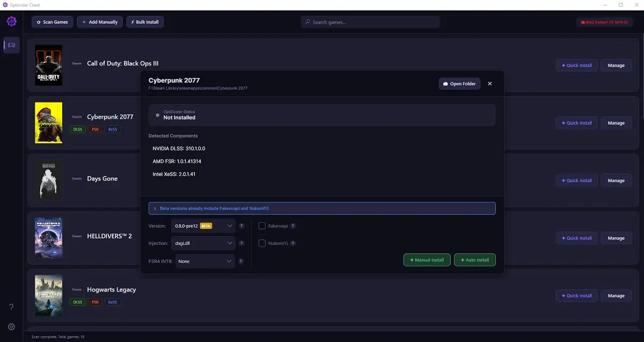
Task: Click help icon next to FSR4 INT8 dropdown
Action: coord(241,261)
